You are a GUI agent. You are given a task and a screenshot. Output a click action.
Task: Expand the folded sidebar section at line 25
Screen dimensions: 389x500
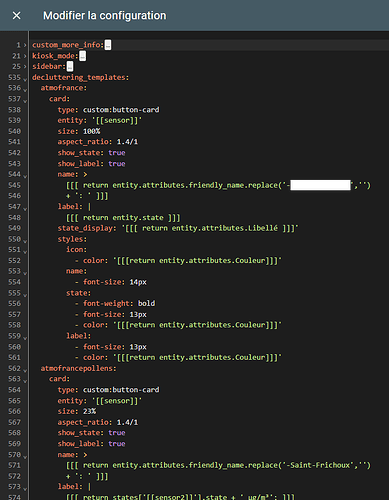(x=25, y=67)
